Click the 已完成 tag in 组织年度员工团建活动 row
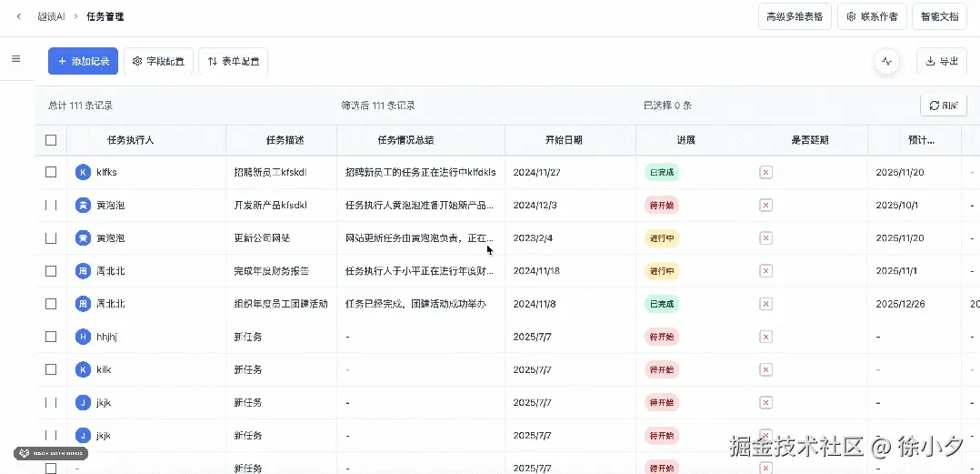 [661, 304]
